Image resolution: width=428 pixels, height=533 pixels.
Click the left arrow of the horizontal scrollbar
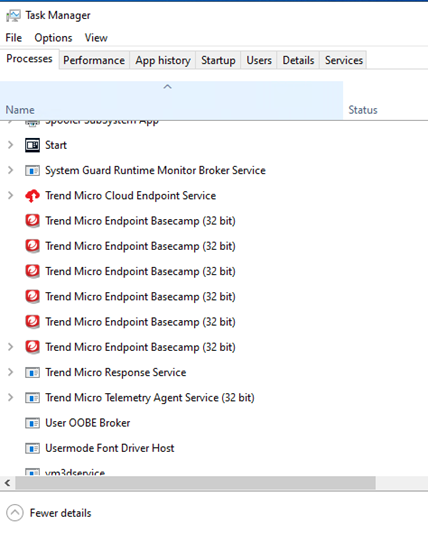click(x=7, y=483)
